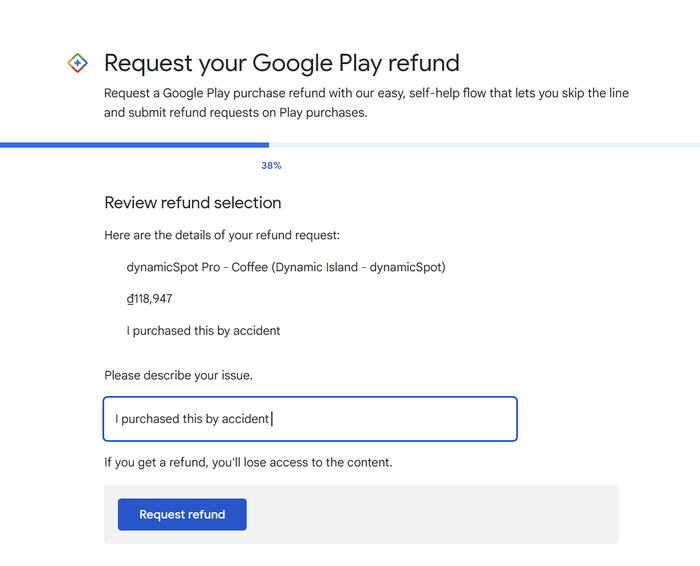Click the Request your Google Play refund heading
Image resolution: width=700 pixels, height=566 pixels.
tap(282, 63)
